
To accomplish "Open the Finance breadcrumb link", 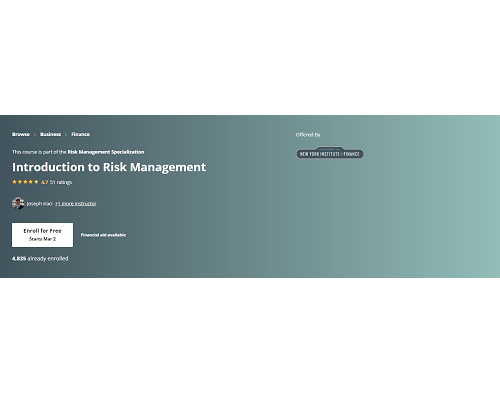I will [x=80, y=134].
